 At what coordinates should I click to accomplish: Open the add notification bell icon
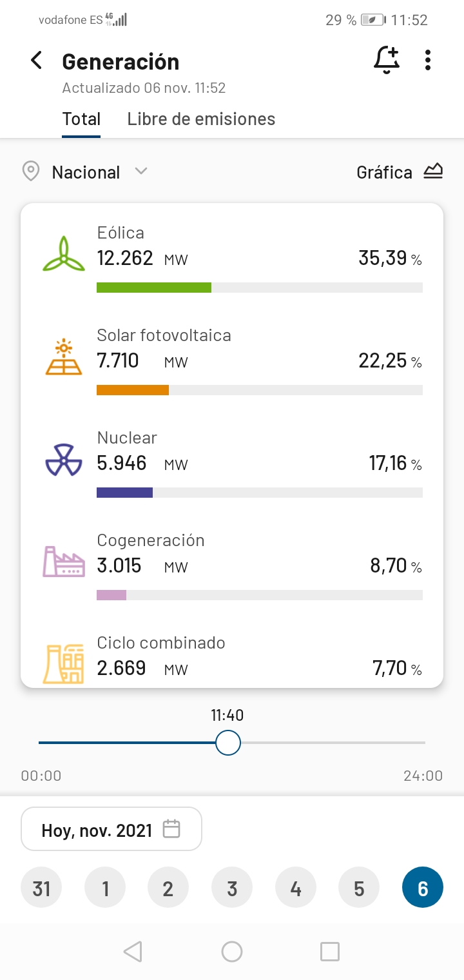pos(387,61)
